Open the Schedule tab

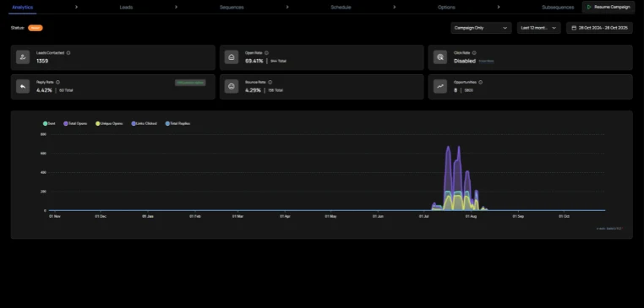point(341,8)
